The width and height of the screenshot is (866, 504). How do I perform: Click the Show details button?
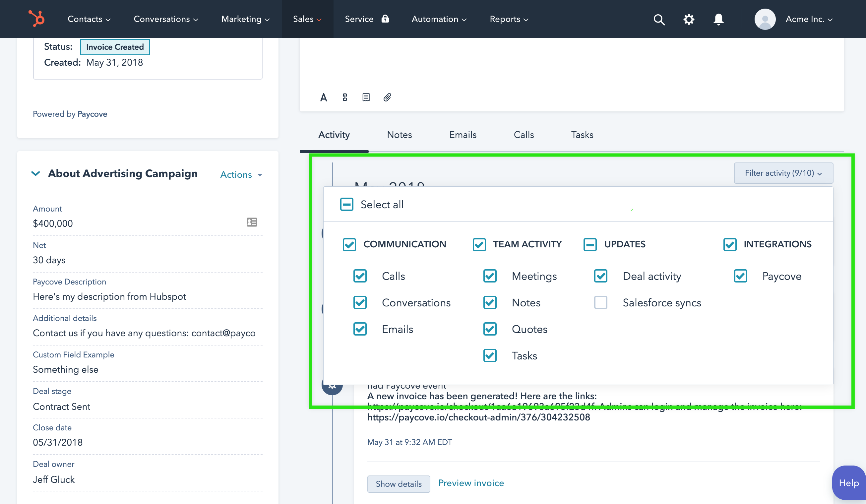coord(399,484)
